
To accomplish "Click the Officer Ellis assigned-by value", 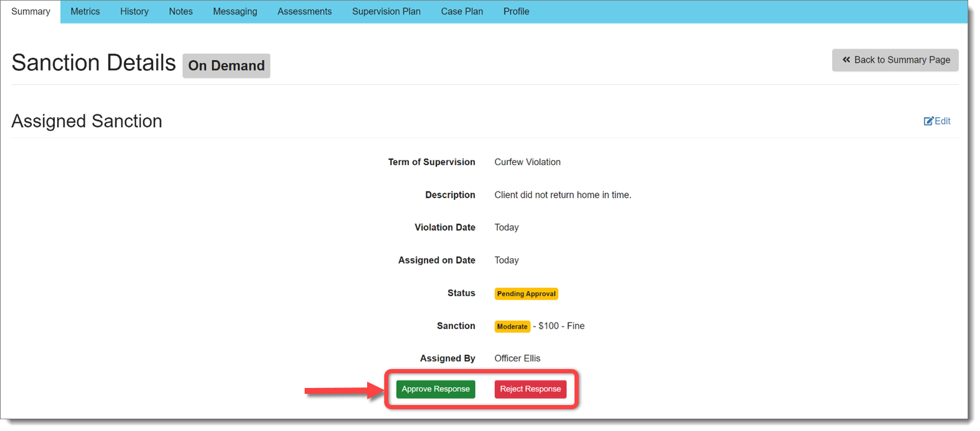I will tap(517, 358).
